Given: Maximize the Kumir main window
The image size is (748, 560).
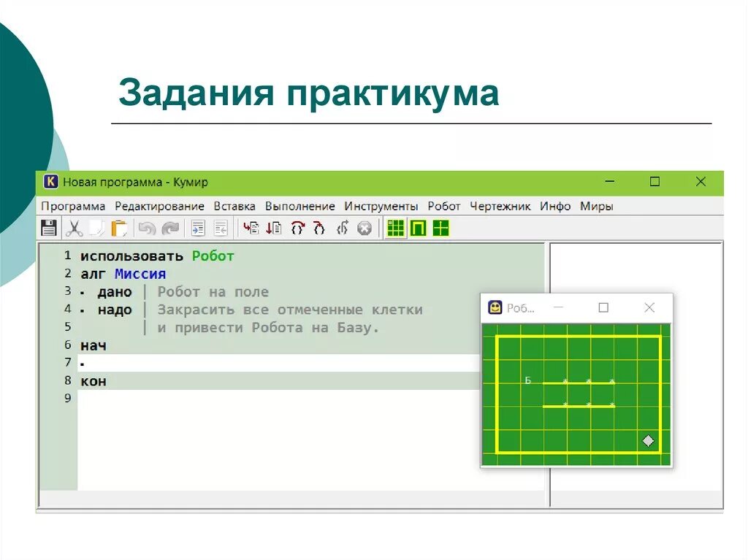Looking at the screenshot, I should (x=655, y=182).
